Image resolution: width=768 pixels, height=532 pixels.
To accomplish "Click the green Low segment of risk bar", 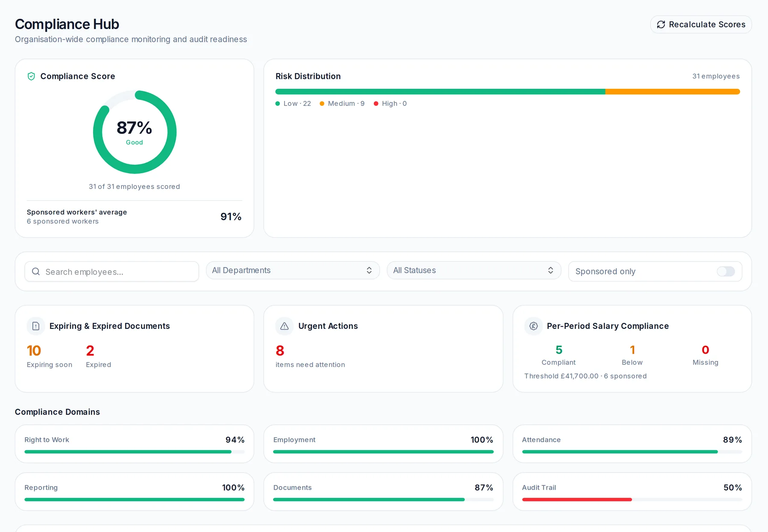I will (x=440, y=92).
